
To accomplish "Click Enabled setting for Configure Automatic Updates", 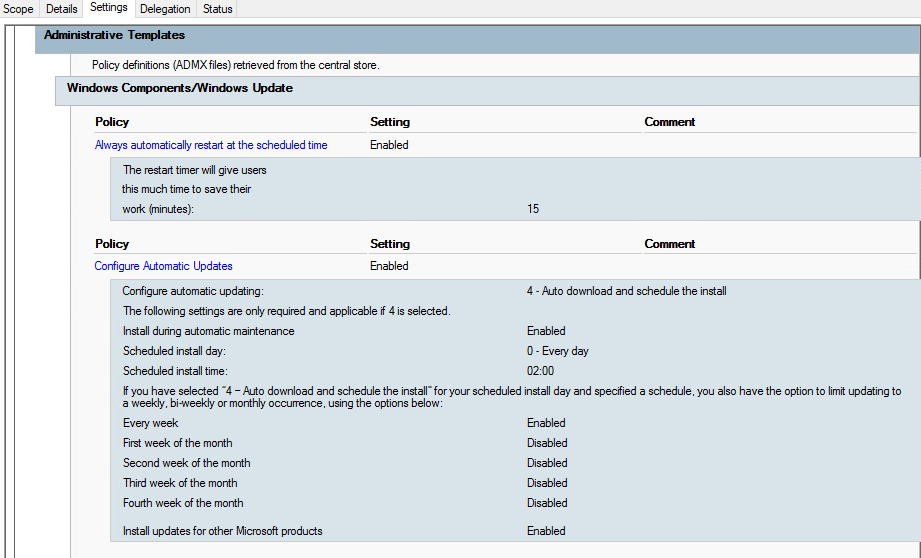I will pos(389,266).
